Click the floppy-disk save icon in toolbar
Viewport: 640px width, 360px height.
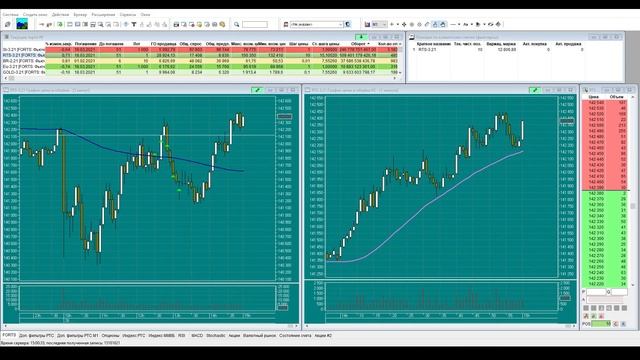(x=176, y=24)
